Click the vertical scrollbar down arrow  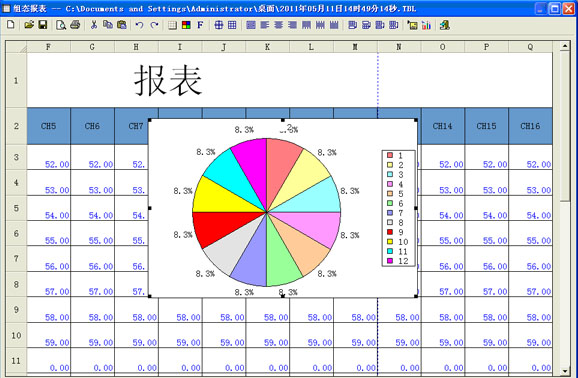click(564, 371)
